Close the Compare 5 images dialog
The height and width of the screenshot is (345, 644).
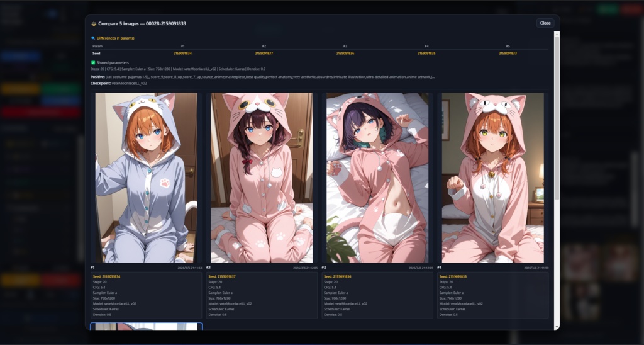click(545, 23)
